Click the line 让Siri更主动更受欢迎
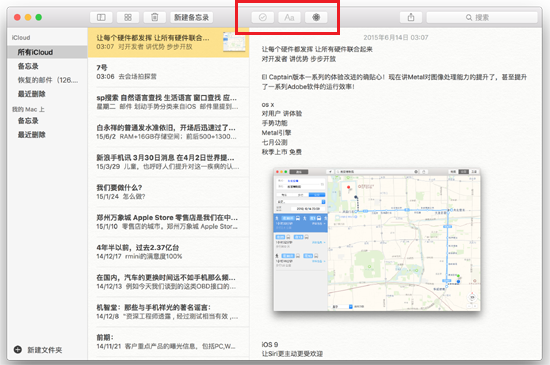 (292, 354)
